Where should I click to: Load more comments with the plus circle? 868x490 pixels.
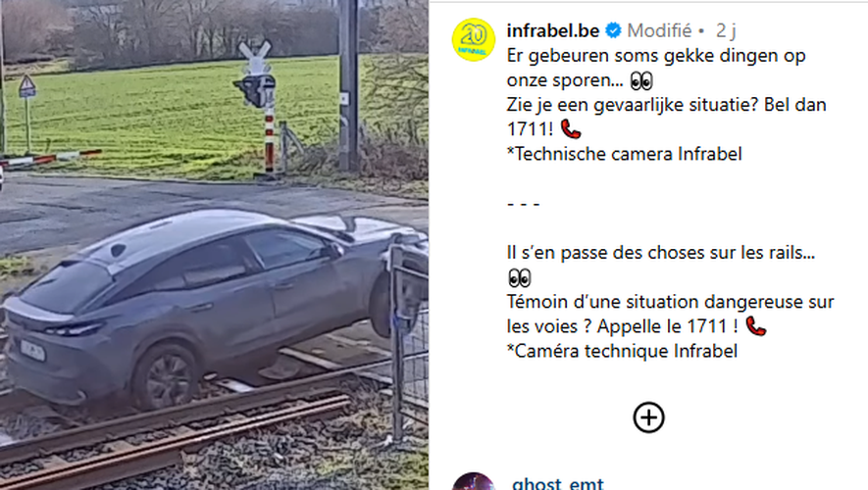click(648, 417)
